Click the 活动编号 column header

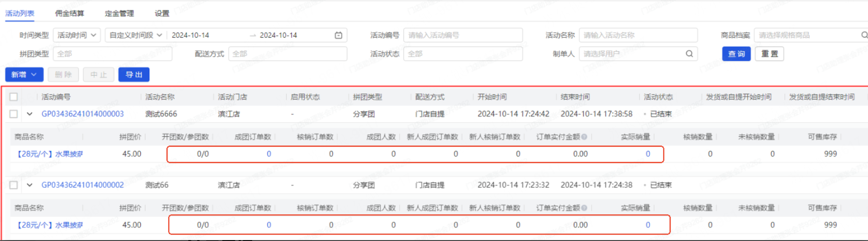tap(56, 97)
